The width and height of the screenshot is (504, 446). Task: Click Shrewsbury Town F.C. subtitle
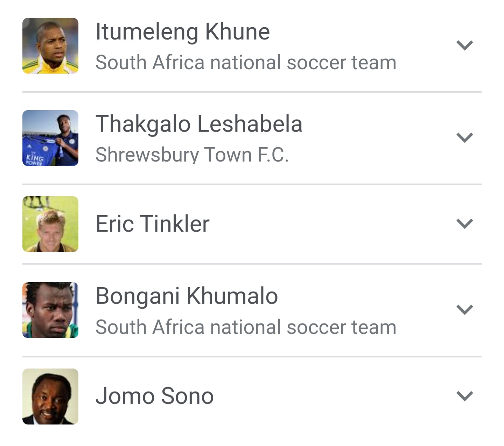tap(192, 155)
